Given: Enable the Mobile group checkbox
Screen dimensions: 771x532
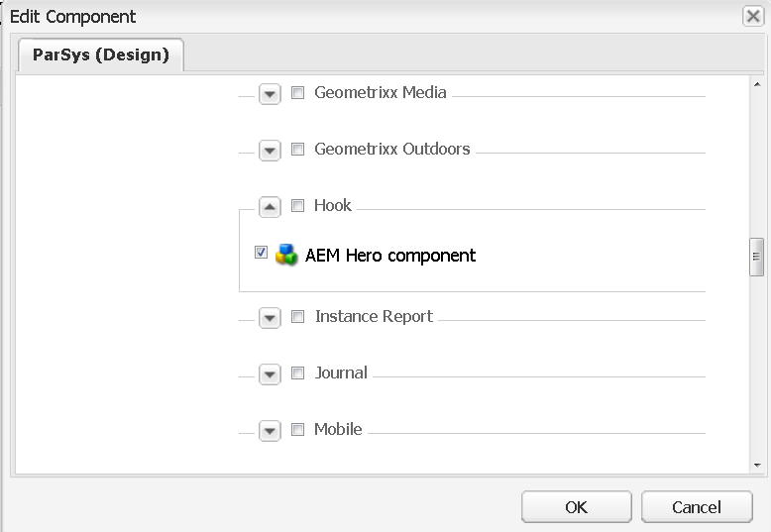Looking at the screenshot, I should [298, 430].
